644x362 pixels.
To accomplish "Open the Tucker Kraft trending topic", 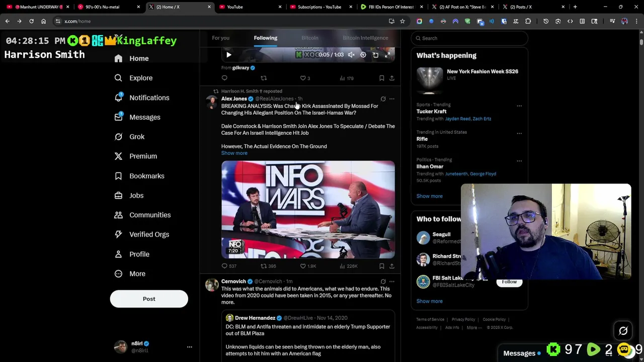I will [x=431, y=112].
